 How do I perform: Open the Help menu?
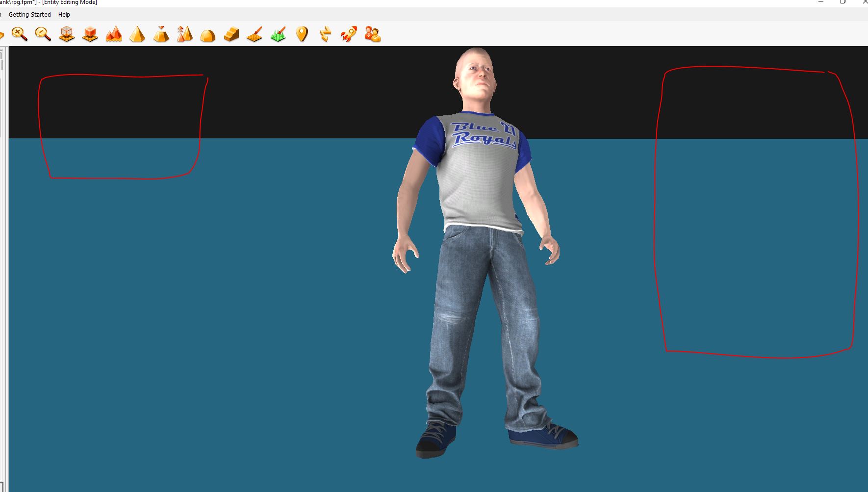[x=64, y=14]
